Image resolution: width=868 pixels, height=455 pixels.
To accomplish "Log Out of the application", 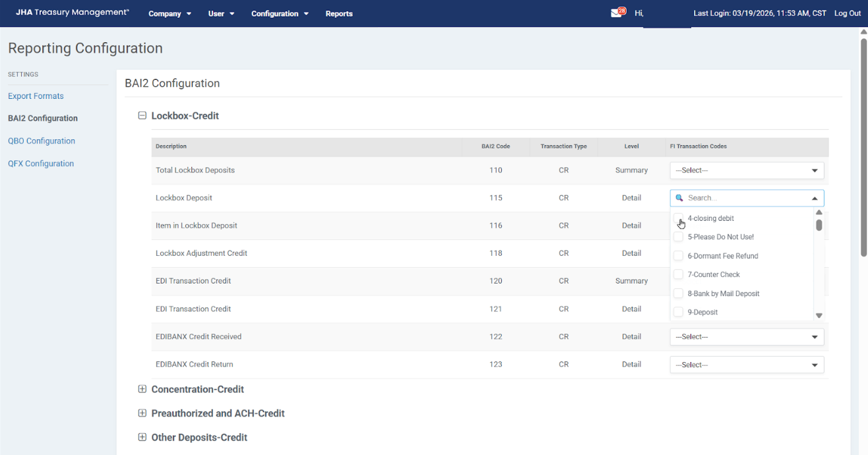I will [x=848, y=13].
